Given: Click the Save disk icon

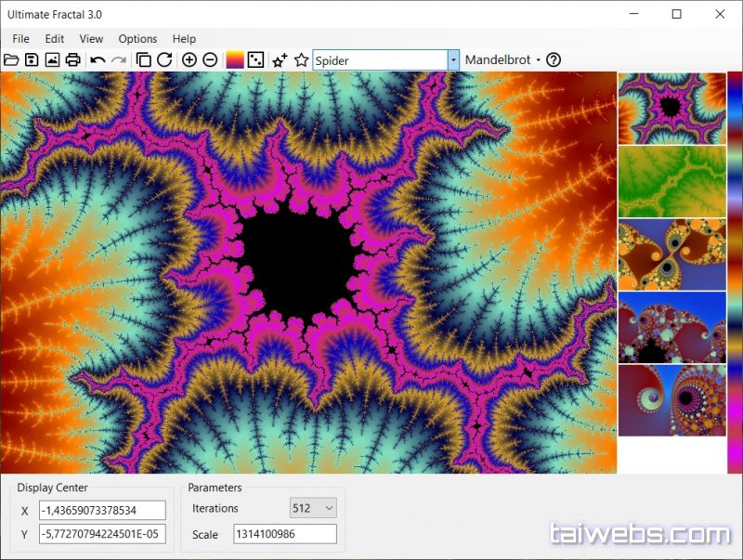Looking at the screenshot, I should [32, 60].
